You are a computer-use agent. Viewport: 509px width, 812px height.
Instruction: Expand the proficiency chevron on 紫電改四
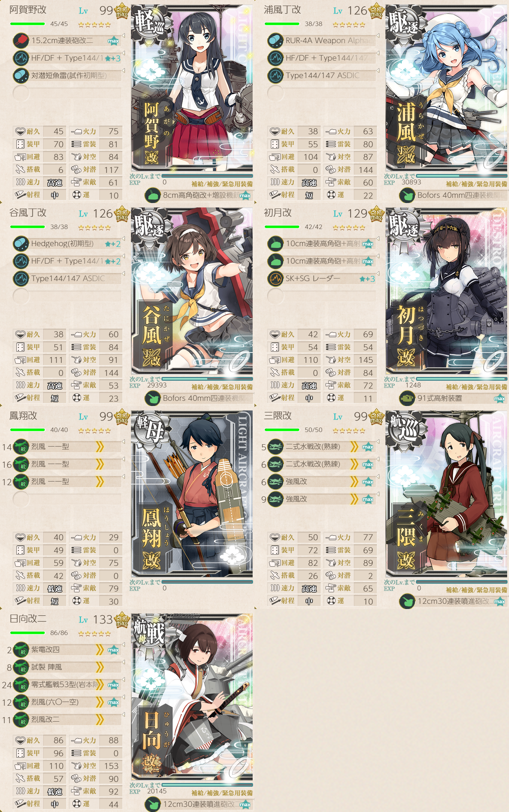tap(100, 650)
